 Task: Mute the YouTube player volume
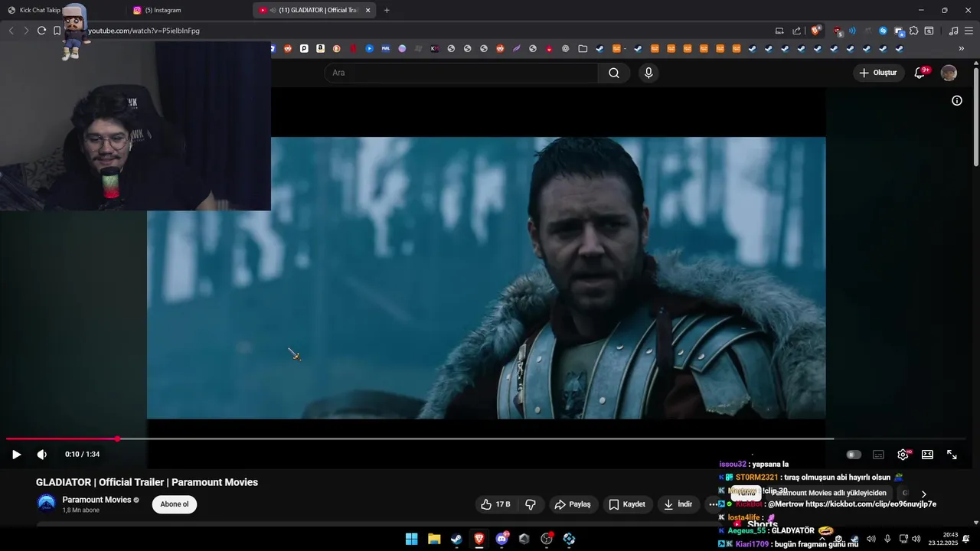point(42,455)
